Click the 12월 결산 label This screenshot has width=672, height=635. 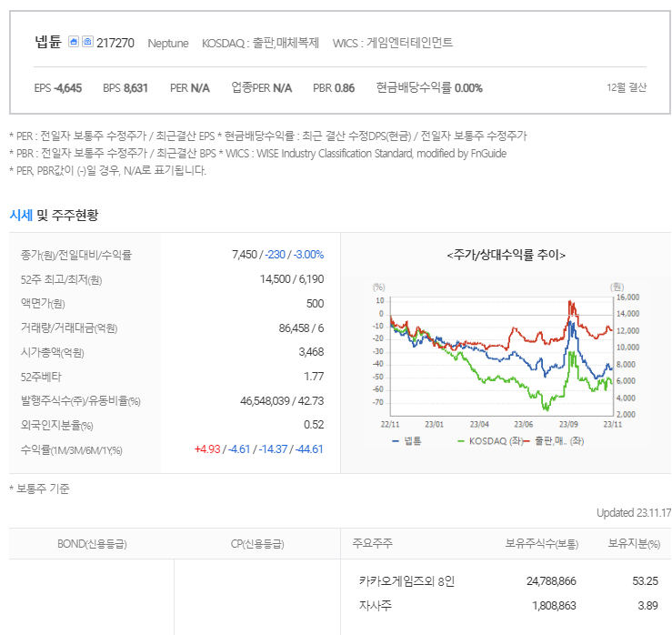point(627,87)
